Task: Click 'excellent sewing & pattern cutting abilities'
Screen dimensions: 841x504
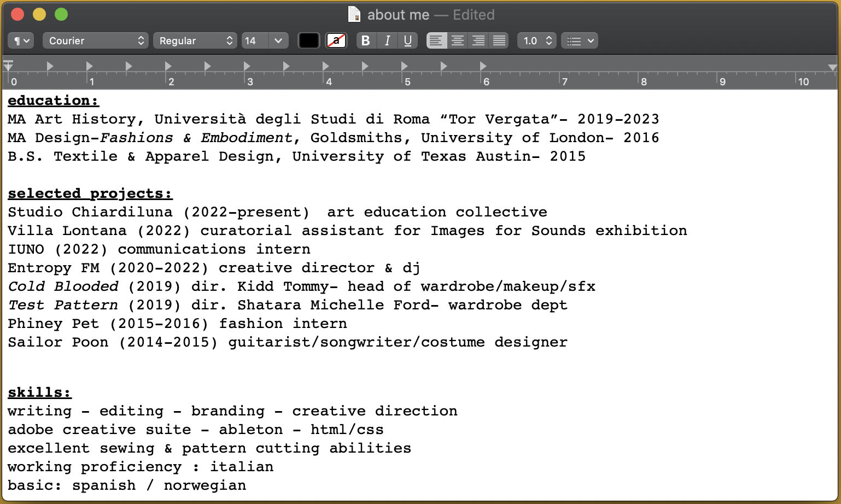Action: [209, 448]
